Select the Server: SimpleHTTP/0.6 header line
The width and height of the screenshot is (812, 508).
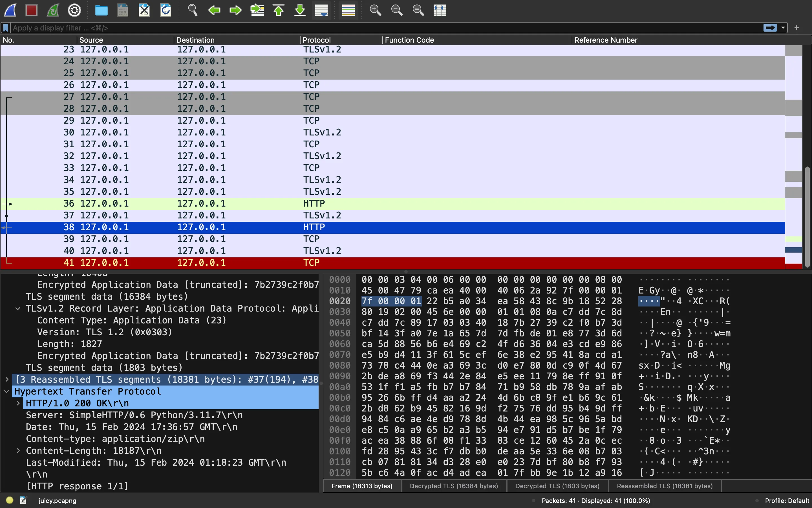pos(134,415)
